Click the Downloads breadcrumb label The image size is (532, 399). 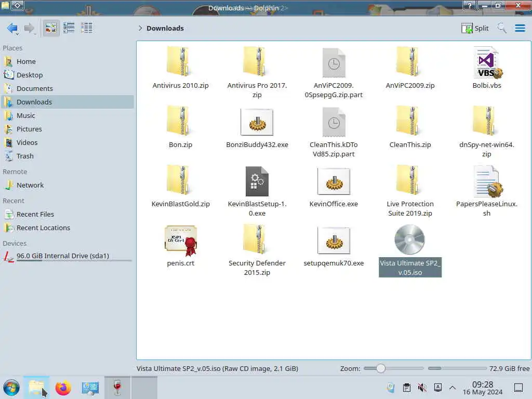165,28
